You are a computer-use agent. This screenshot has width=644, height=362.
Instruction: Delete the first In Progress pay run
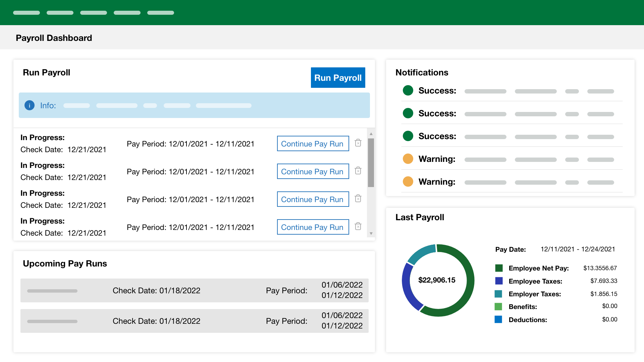coord(358,143)
